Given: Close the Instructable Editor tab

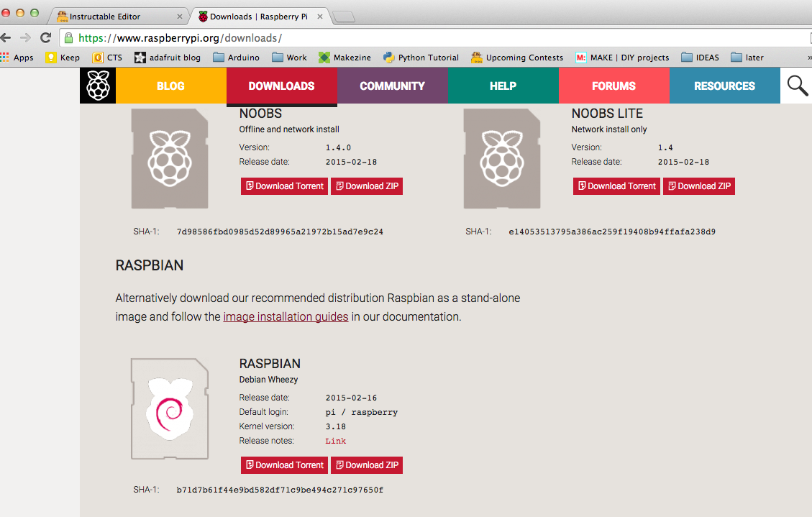Looking at the screenshot, I should tap(180, 17).
